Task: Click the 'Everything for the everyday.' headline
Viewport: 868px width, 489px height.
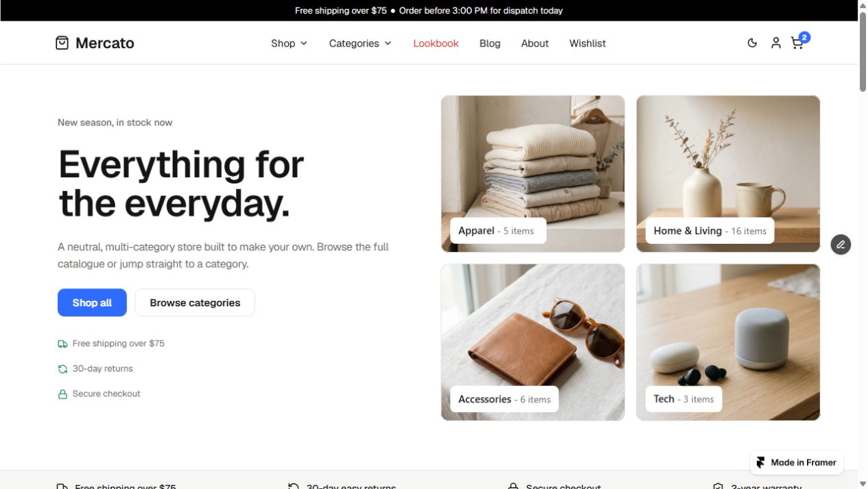Action: tap(181, 184)
